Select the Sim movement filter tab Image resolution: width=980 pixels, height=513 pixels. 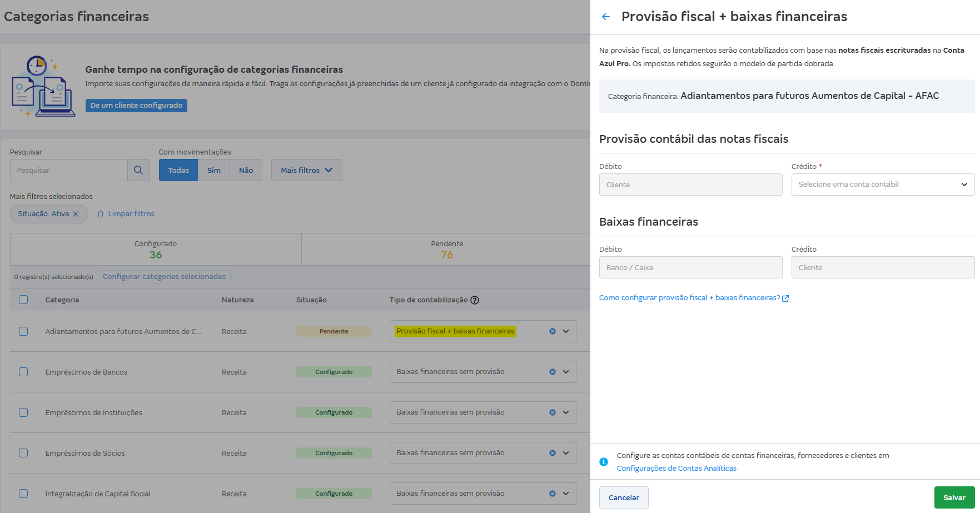(x=214, y=170)
